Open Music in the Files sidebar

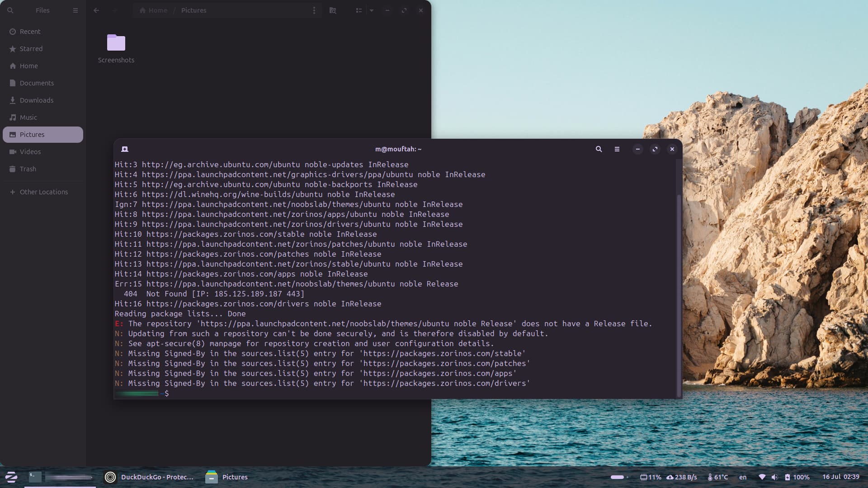(43, 117)
